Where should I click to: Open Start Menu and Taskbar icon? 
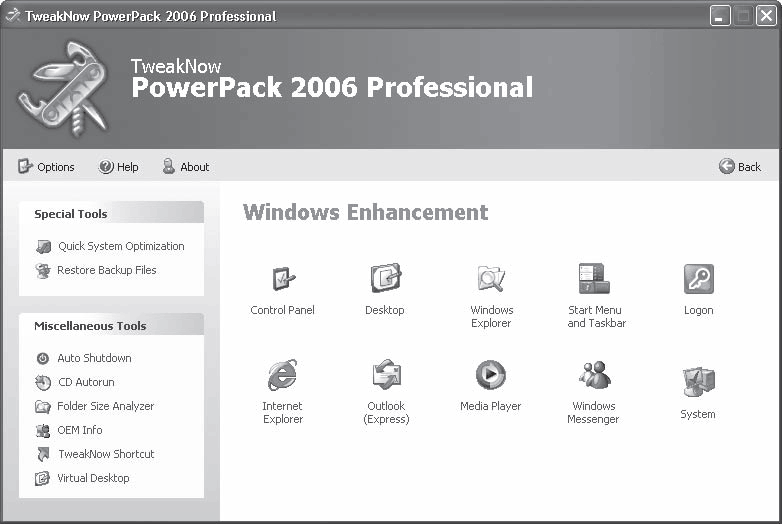point(594,279)
